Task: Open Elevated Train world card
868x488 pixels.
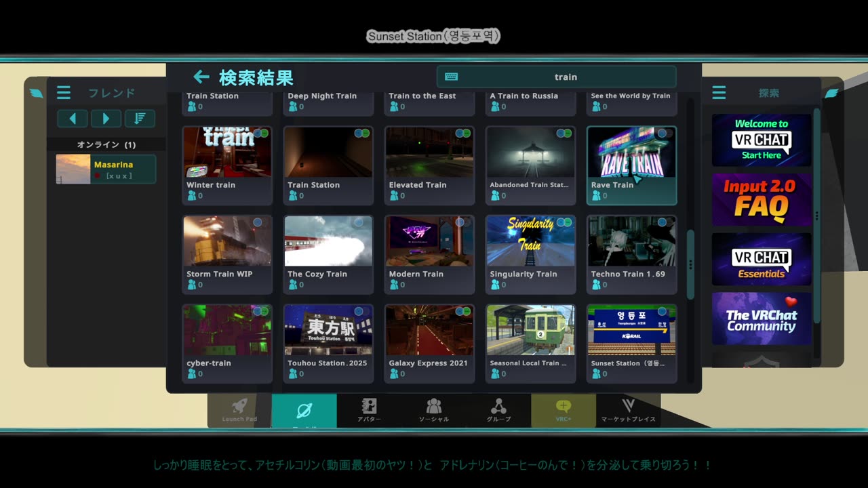Action: pos(429,165)
